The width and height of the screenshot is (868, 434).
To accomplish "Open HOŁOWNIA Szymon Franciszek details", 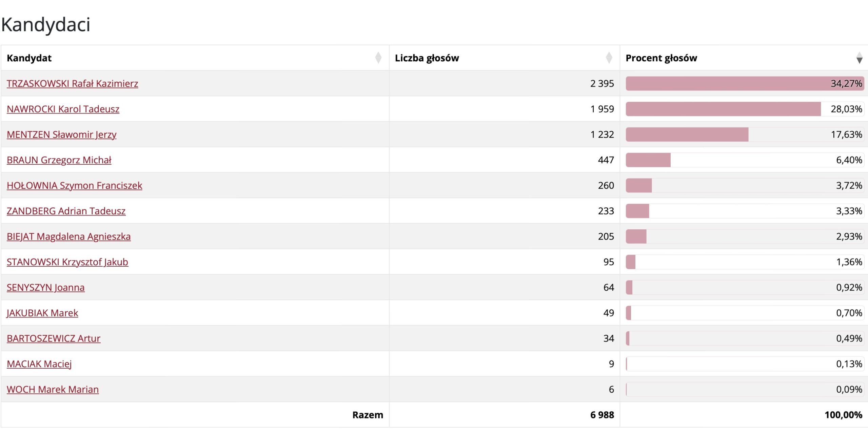I will pyautogui.click(x=74, y=186).
